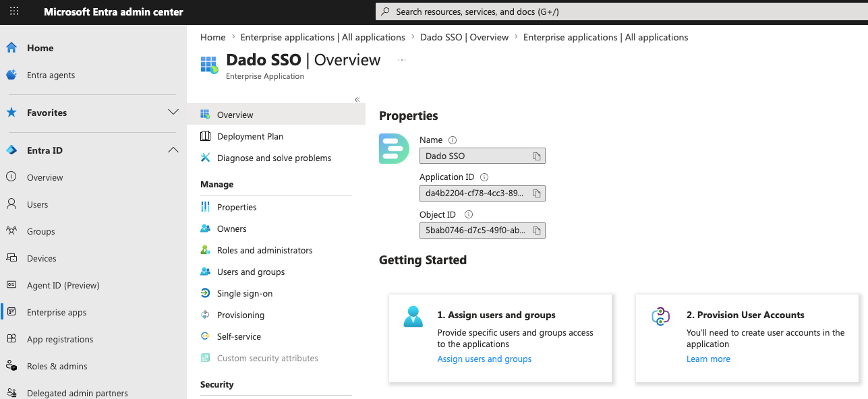Viewport: 868px width, 399px height.
Task: Click the 1. Assign users and groups title
Action: (496, 315)
